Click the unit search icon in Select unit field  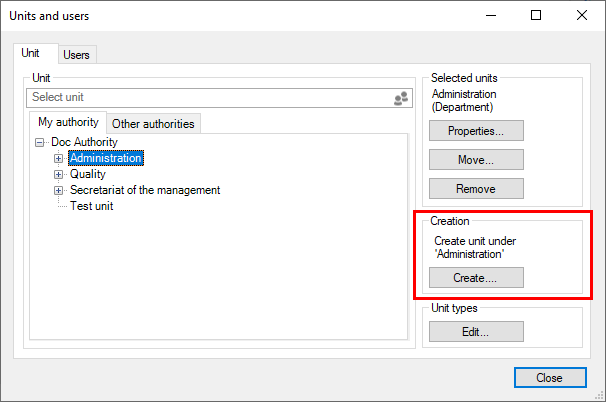(401, 98)
